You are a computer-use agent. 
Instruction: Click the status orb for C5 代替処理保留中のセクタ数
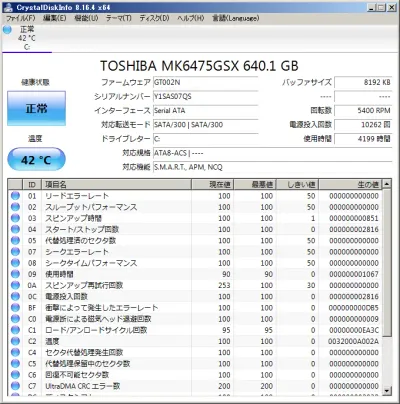click(15, 363)
